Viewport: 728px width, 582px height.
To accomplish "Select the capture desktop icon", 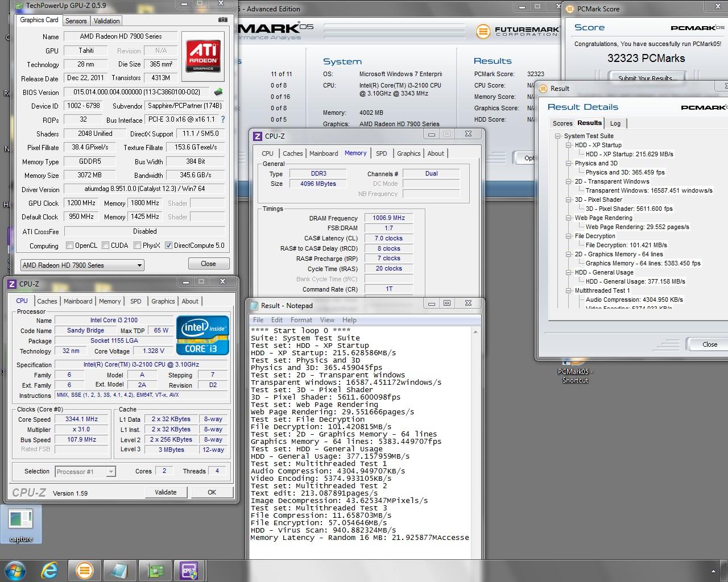I will point(21,525).
